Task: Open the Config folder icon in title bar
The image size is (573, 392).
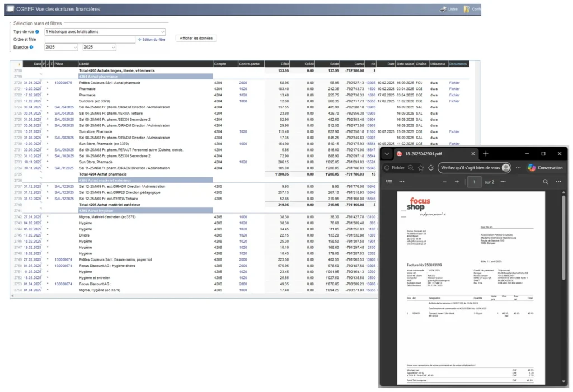Action: (x=467, y=9)
